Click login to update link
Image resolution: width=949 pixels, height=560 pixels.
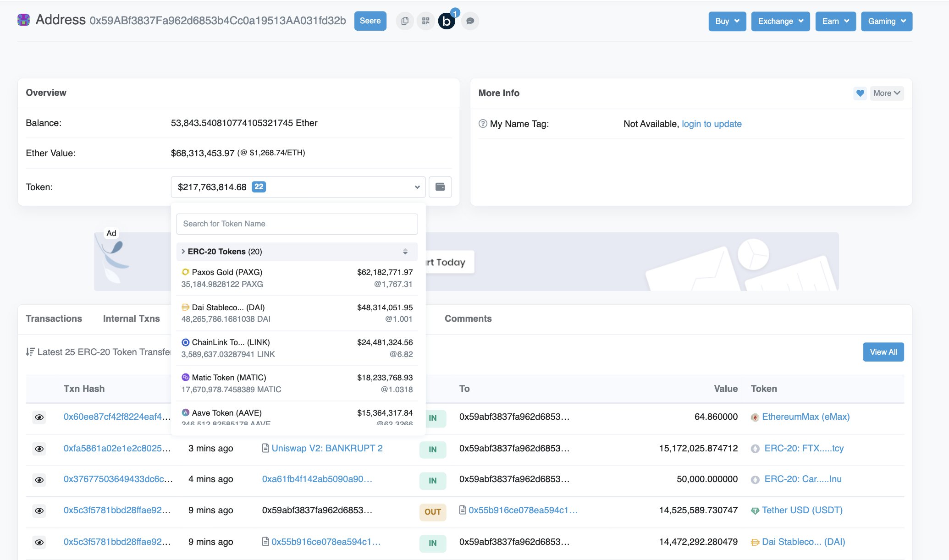pos(712,124)
